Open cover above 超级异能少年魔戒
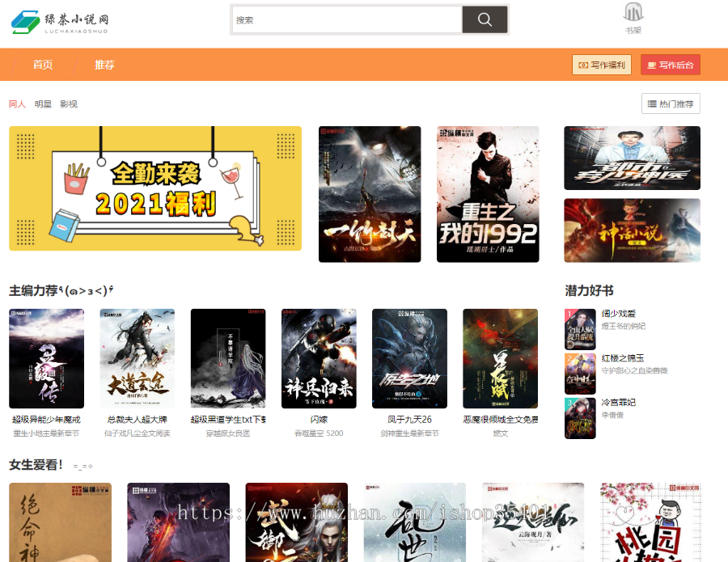The height and width of the screenshot is (562, 728). pyautogui.click(x=46, y=358)
